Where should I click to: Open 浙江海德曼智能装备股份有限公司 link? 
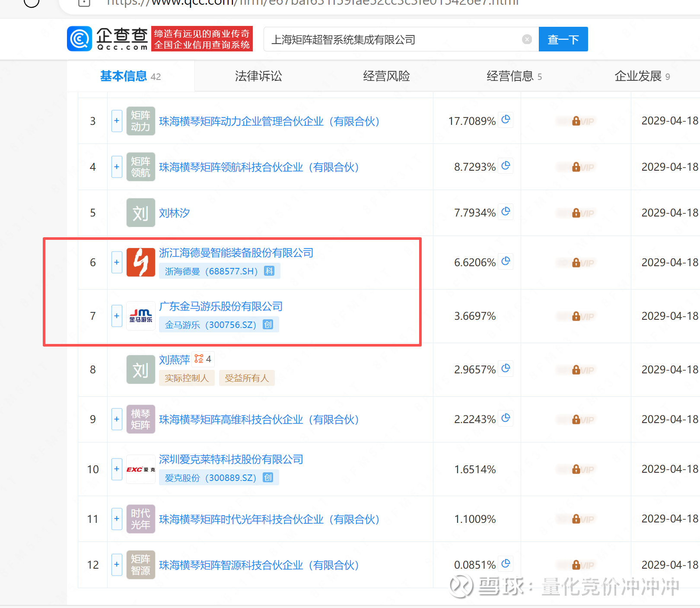[x=236, y=253]
